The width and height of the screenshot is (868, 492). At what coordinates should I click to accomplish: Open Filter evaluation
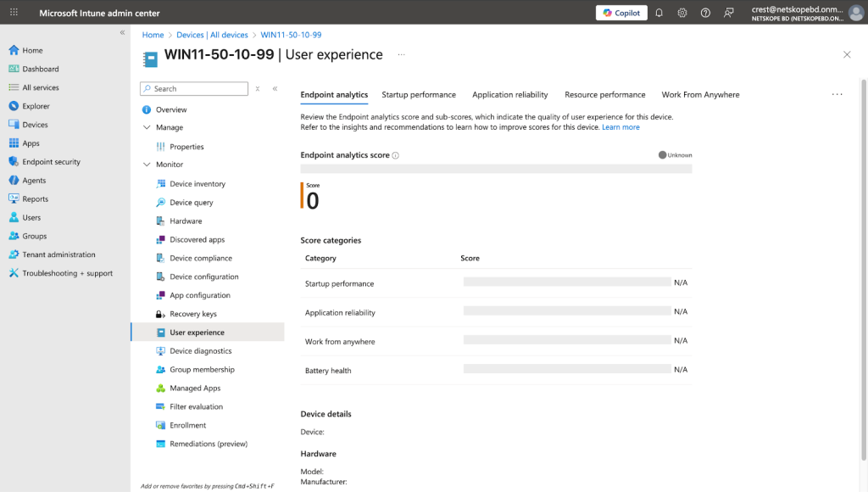tap(196, 406)
